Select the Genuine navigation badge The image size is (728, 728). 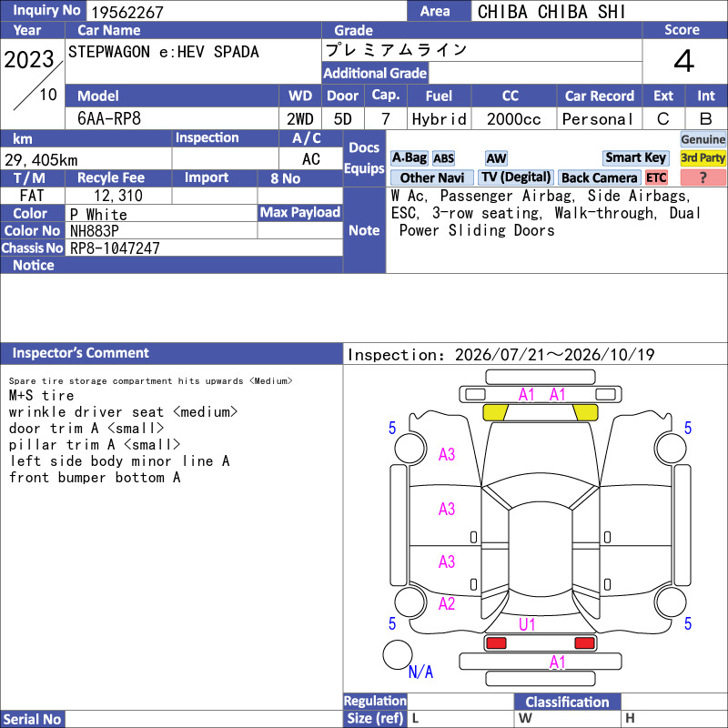click(703, 140)
